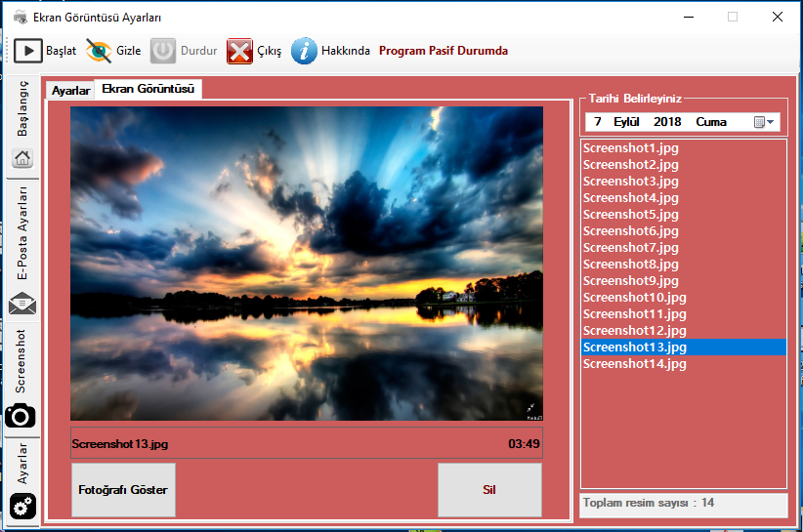Click the sunset preview image
The image size is (803, 532).
coord(307,264)
